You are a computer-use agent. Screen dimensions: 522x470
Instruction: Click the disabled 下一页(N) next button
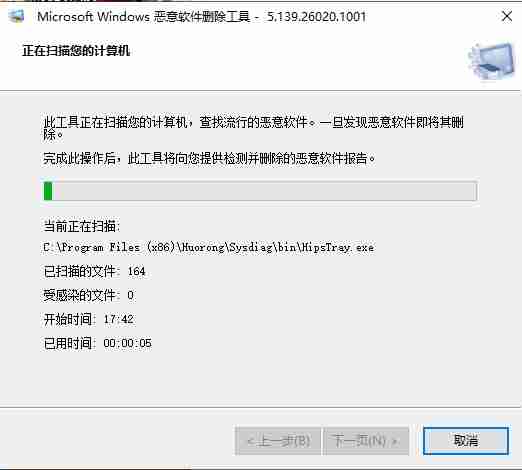click(366, 441)
